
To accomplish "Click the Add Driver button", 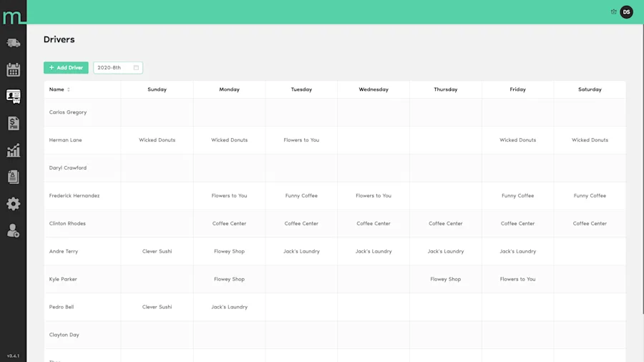I will (66, 68).
